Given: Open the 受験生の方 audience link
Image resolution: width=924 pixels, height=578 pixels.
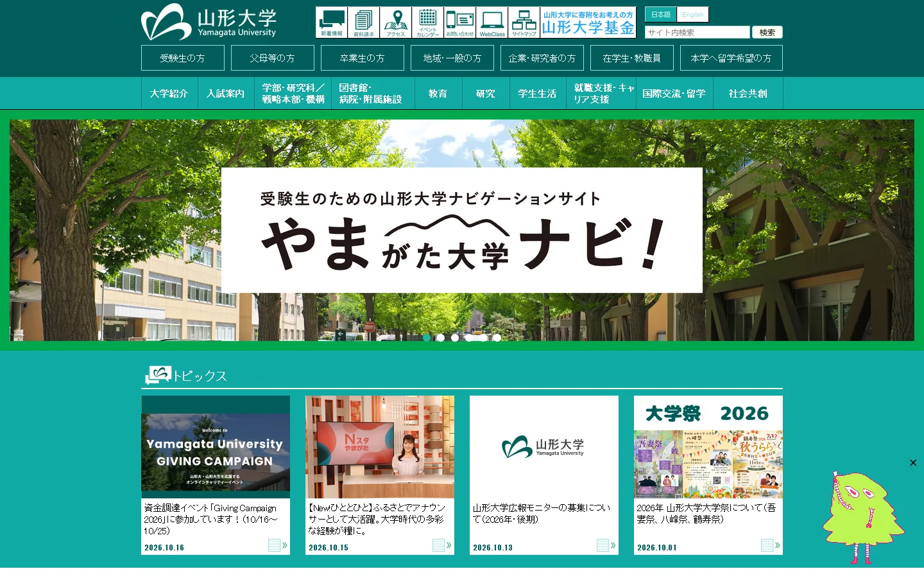Looking at the screenshot, I should 183,58.
